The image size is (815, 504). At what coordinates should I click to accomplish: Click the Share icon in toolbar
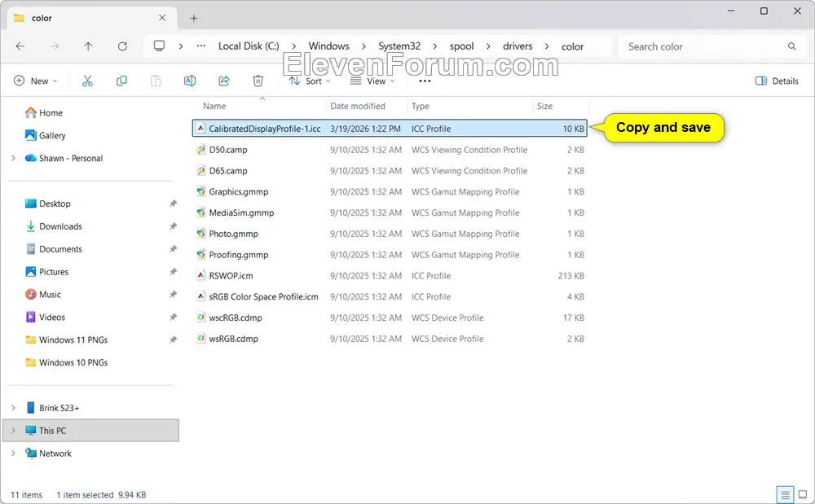[x=224, y=81]
